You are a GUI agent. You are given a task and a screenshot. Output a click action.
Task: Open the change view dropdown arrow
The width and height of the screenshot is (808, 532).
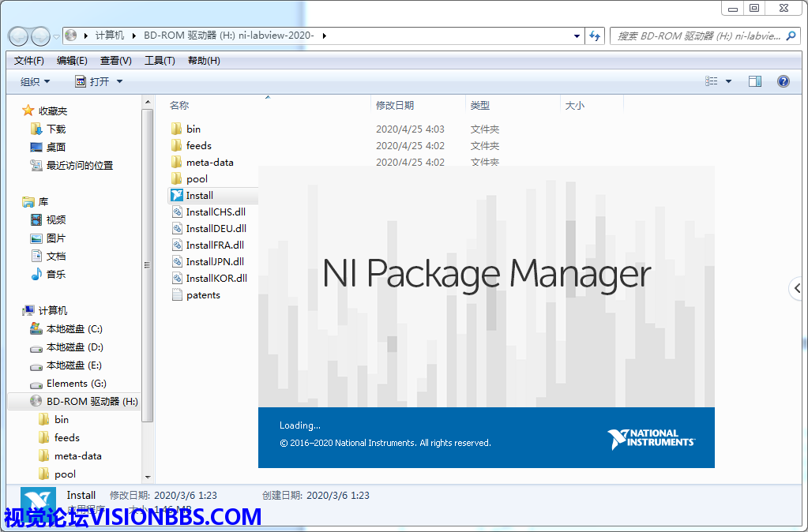(x=728, y=81)
